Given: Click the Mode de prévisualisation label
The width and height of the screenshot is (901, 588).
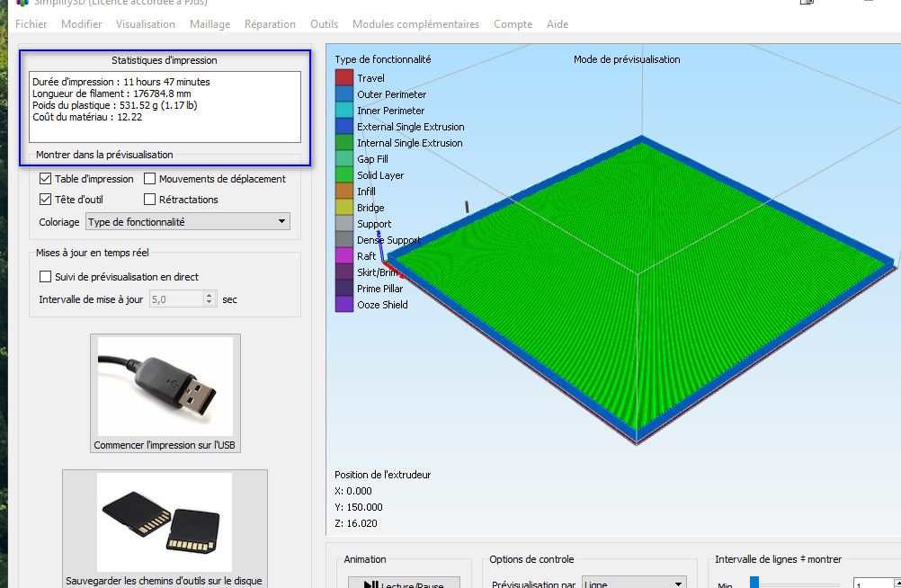Looking at the screenshot, I should tap(627, 59).
